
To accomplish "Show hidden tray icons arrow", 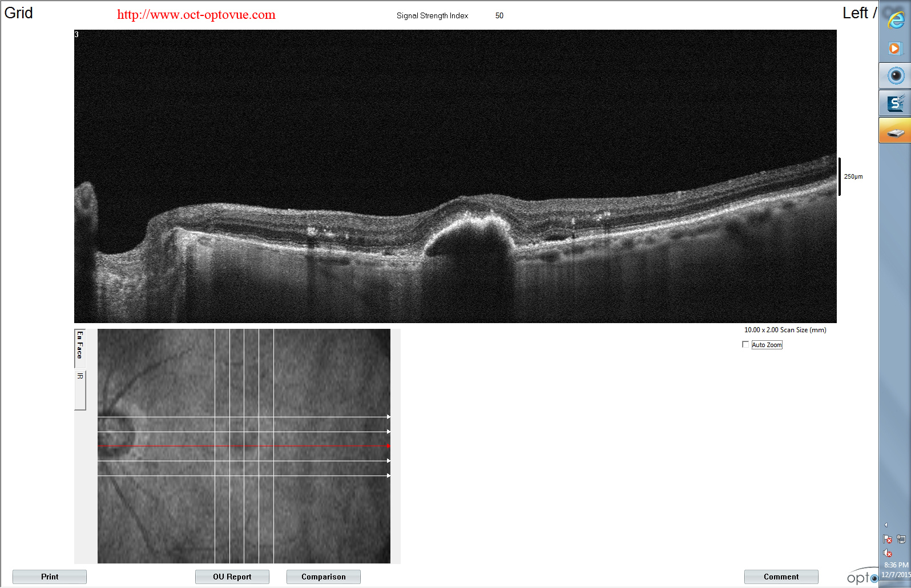I will [886, 525].
